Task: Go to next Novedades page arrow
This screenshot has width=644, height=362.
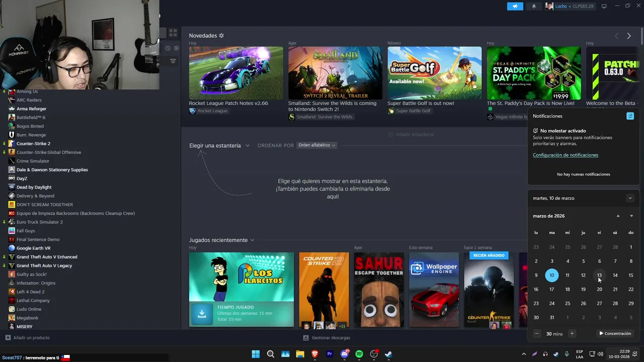Action: coord(629,36)
